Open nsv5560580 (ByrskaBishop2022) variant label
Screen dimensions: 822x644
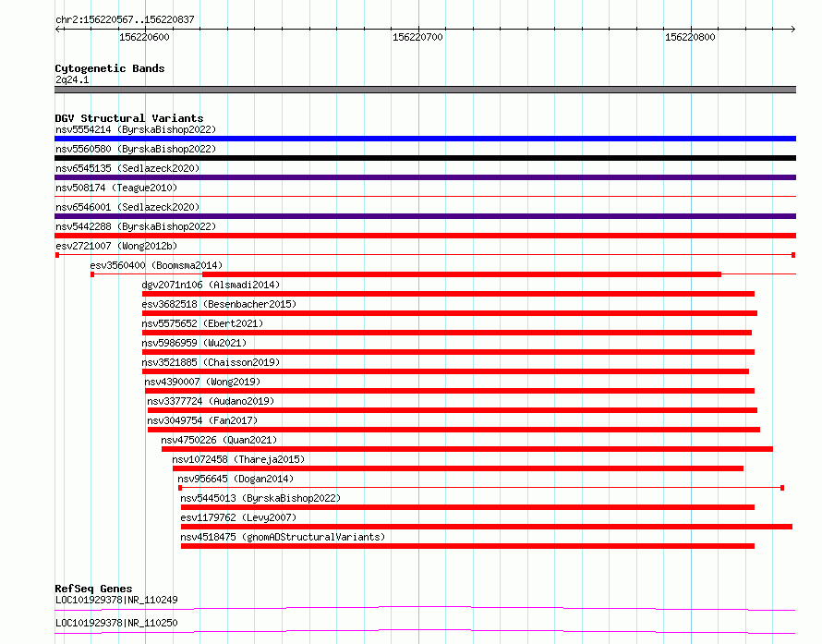point(136,149)
